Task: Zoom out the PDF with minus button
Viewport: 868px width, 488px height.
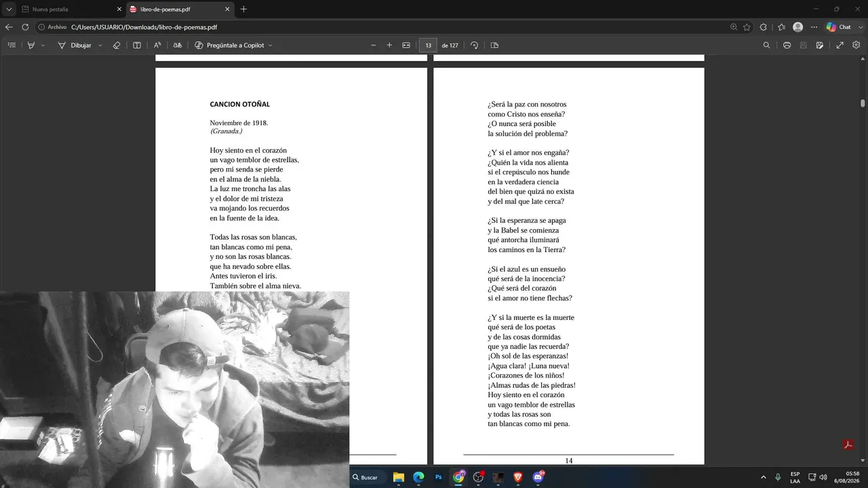Action: point(373,45)
